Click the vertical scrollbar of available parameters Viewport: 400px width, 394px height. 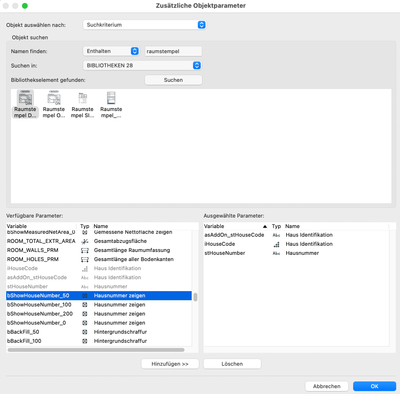tap(195, 297)
